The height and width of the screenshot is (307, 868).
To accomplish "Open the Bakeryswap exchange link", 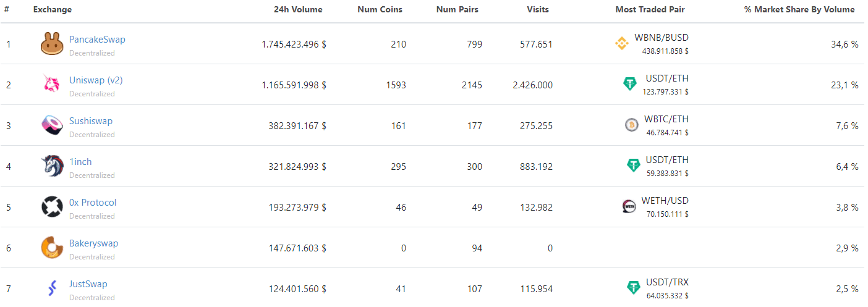I will click(93, 243).
